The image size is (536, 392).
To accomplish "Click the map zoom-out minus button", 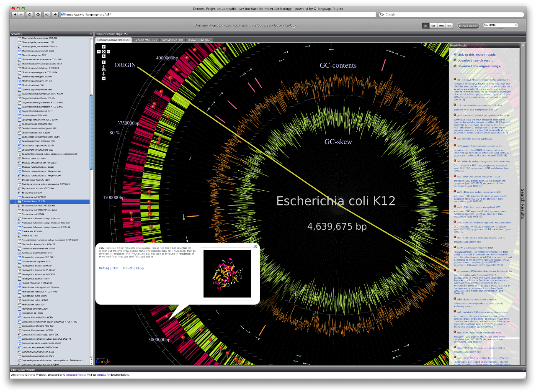I will (x=103, y=78).
